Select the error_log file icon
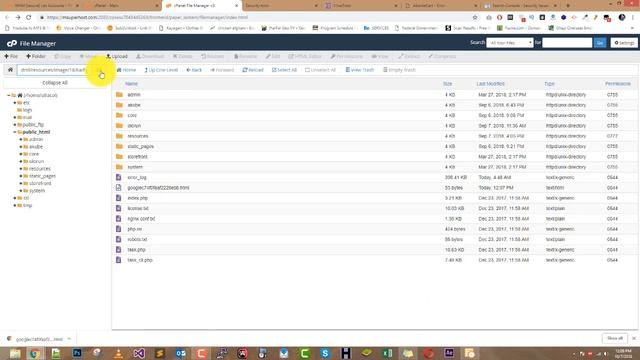 118,178
